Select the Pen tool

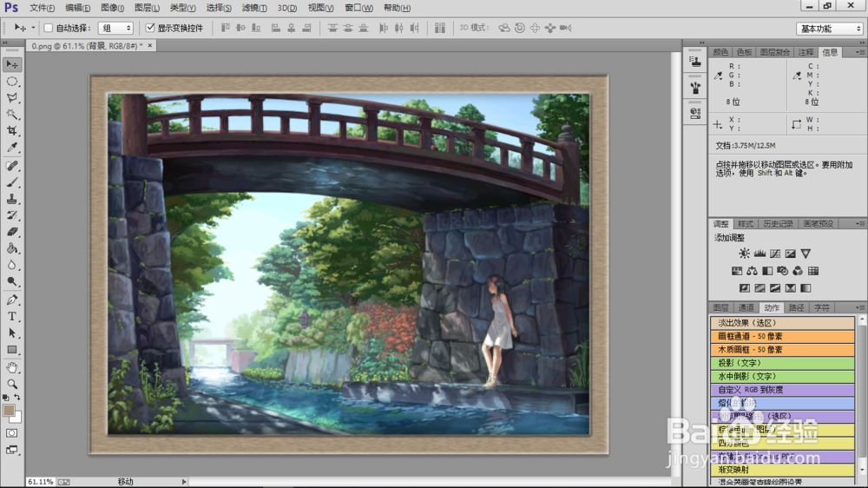[11, 300]
